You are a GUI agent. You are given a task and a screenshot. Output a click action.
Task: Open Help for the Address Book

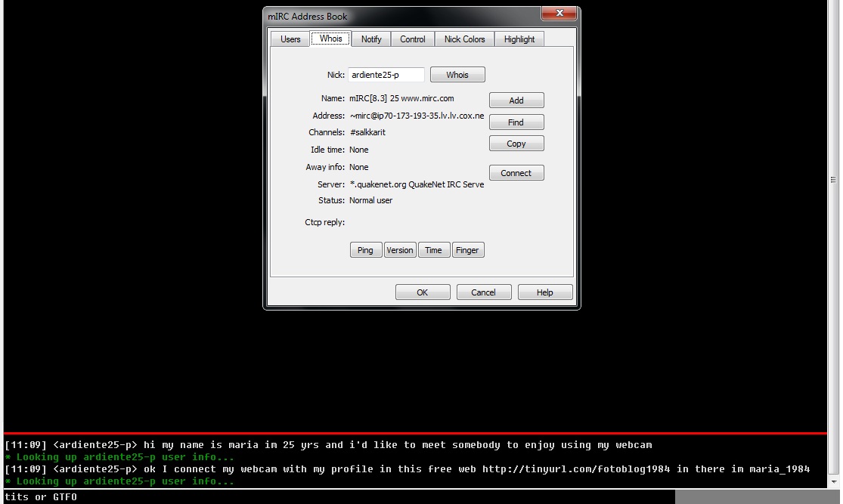click(x=545, y=292)
